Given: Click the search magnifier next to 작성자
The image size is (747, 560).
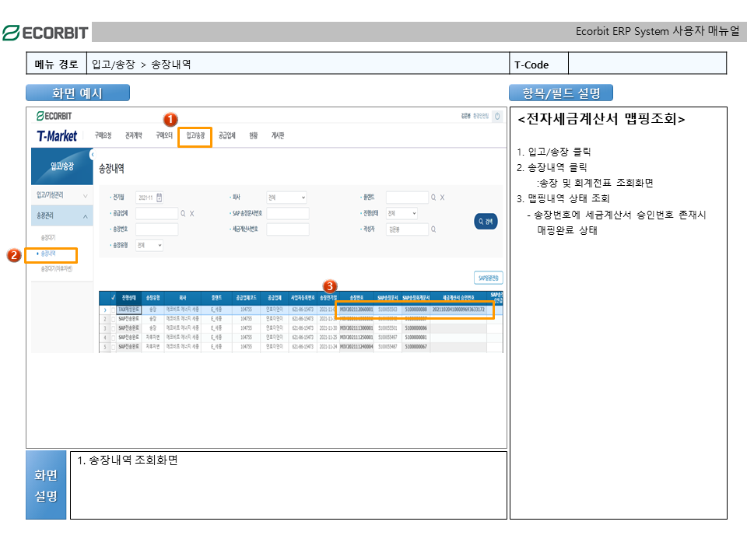Looking at the screenshot, I should click(x=433, y=229).
